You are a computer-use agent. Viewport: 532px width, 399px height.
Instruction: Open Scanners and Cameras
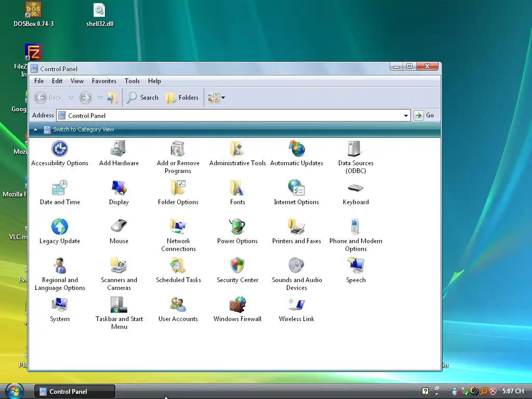pyautogui.click(x=119, y=274)
